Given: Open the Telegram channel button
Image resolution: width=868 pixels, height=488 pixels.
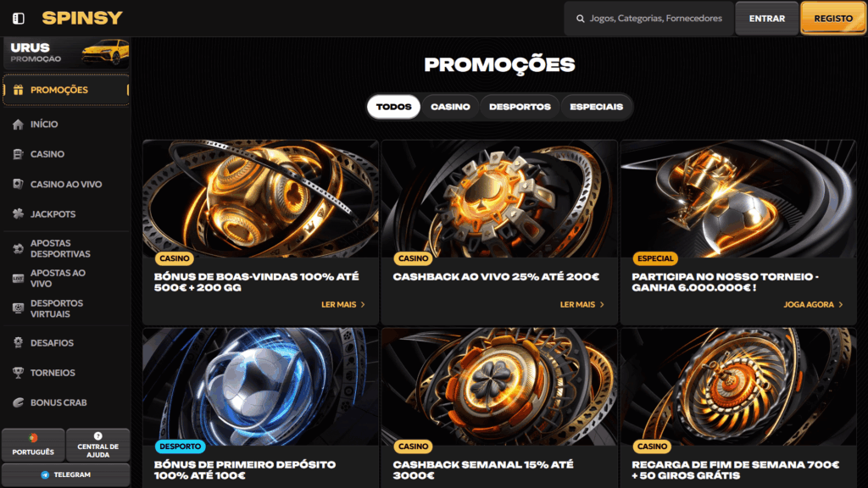Looking at the screenshot, I should point(66,474).
